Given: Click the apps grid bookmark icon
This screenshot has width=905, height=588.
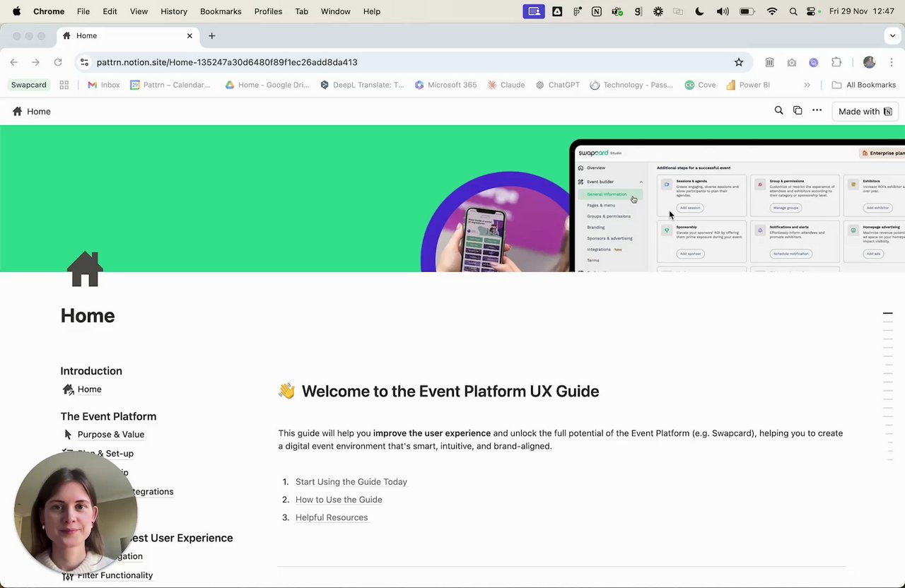Looking at the screenshot, I should pos(64,85).
